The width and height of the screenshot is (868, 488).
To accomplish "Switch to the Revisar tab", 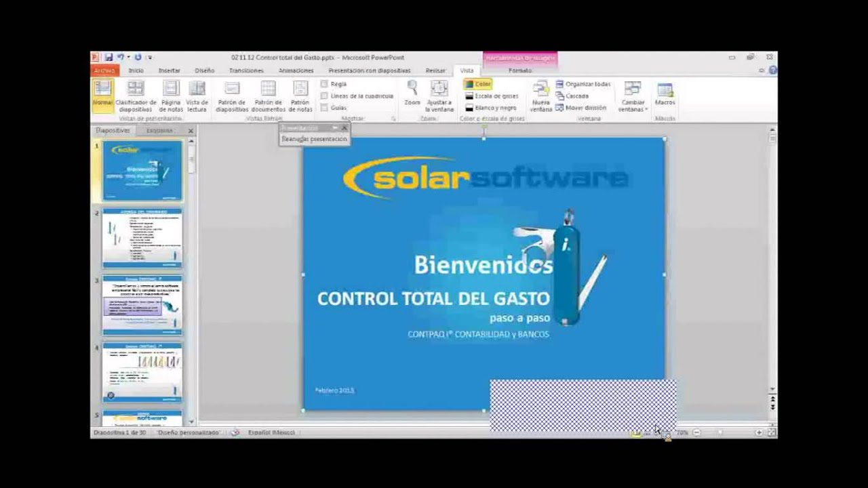I will tap(435, 70).
